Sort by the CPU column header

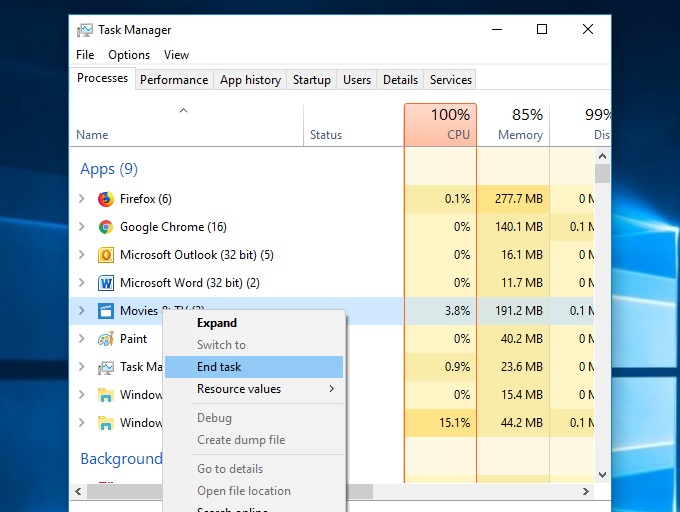click(x=440, y=125)
